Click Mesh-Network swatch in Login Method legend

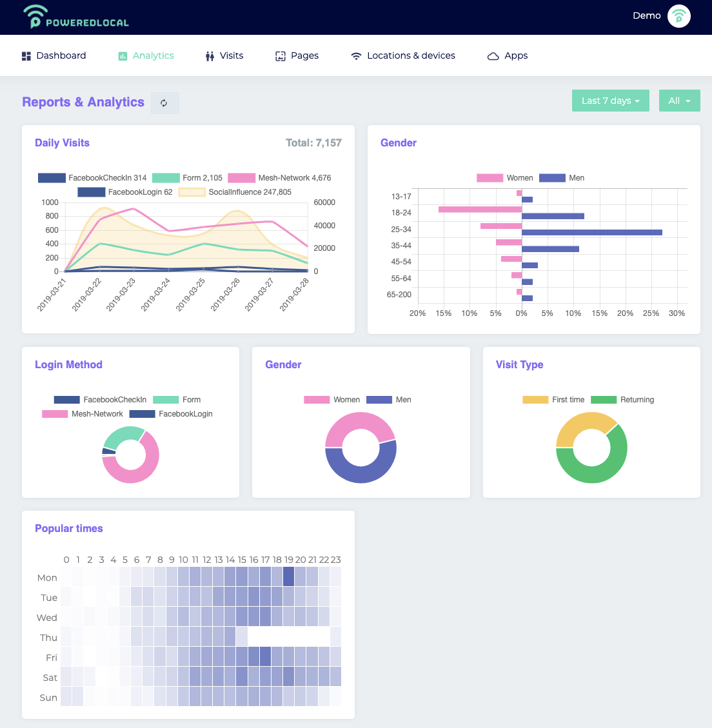coord(55,414)
